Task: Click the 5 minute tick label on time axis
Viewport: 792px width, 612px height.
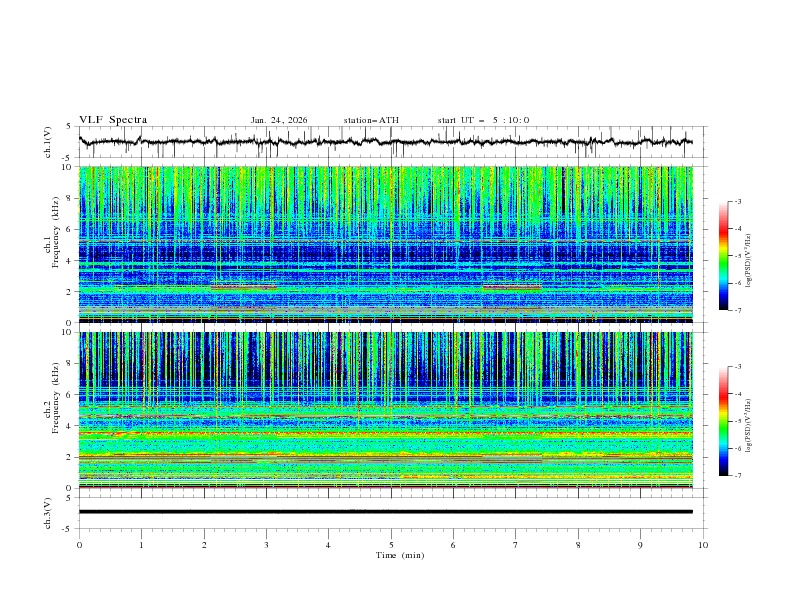Action: click(x=391, y=544)
